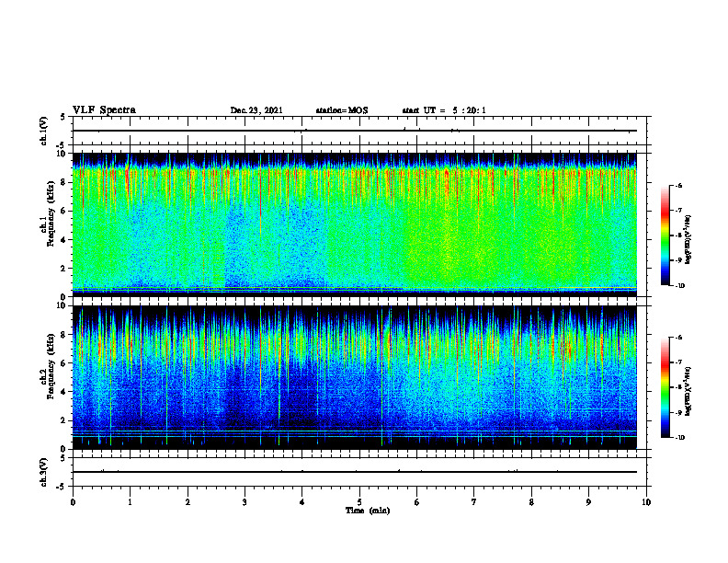This screenshot has height=563, width=728.
Task: Click the "ch.1(V)" waveform axis label
Action: (43, 131)
